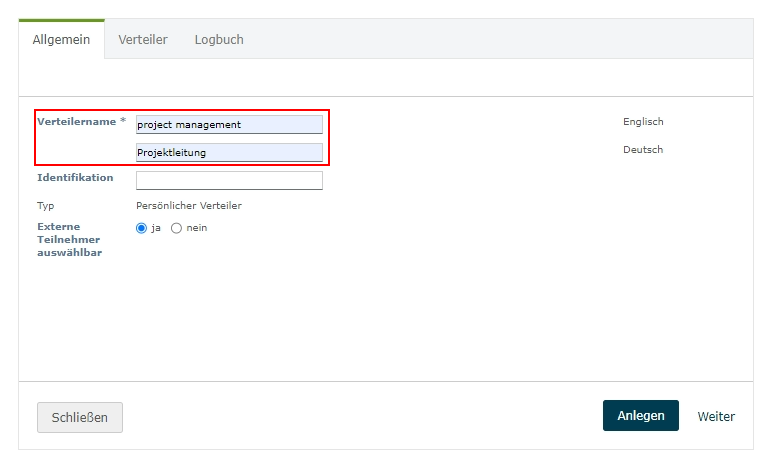Image resolution: width=772 pixels, height=472 pixels.
Task: Click the 'Persönlicher Verteiler' type text
Action: 189,206
